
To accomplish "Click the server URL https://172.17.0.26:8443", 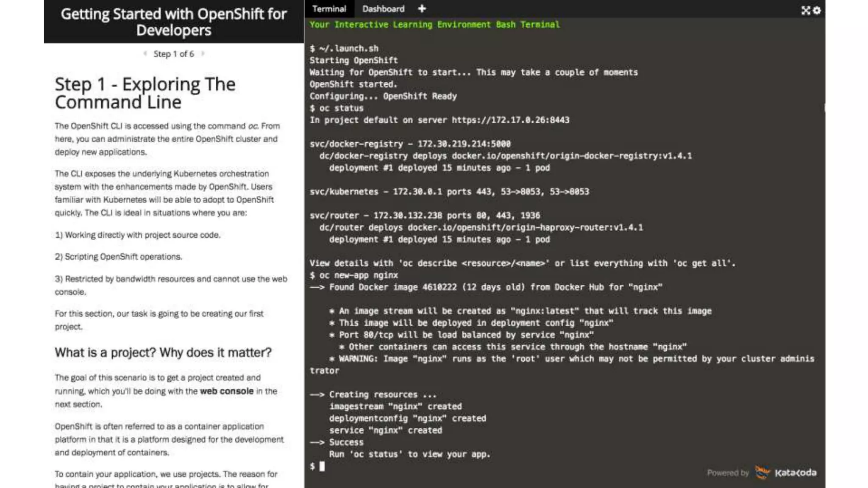I will point(510,120).
